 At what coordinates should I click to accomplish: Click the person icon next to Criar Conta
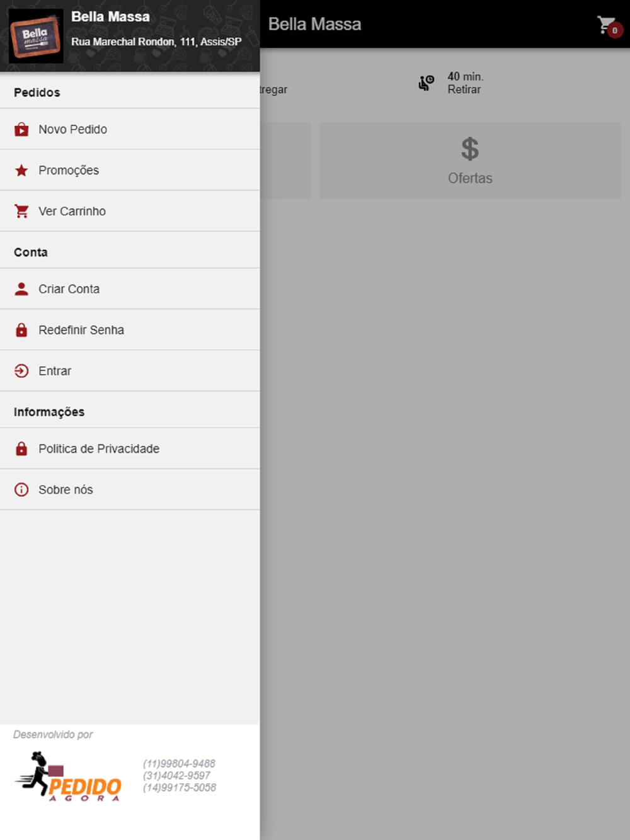[21, 289]
